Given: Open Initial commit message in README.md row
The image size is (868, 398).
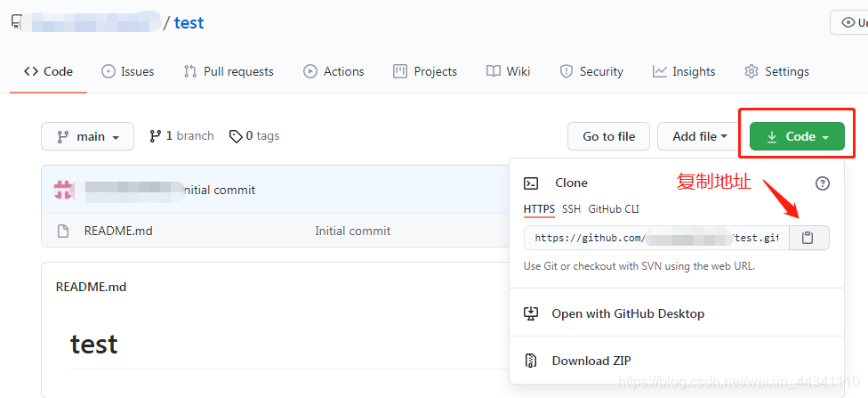Looking at the screenshot, I should [x=352, y=231].
